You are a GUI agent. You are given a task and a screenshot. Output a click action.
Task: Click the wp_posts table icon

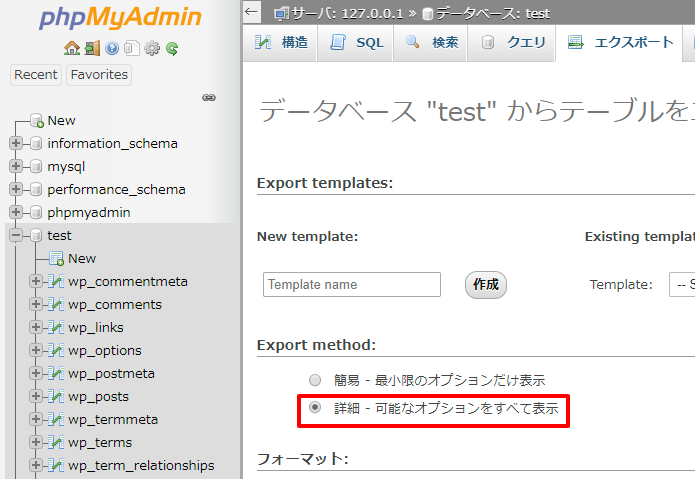point(56,397)
